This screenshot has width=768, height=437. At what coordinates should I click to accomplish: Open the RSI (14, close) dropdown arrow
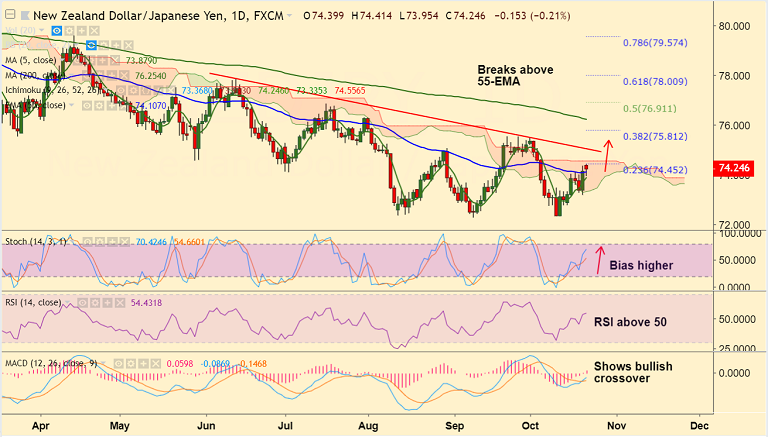click(x=68, y=303)
